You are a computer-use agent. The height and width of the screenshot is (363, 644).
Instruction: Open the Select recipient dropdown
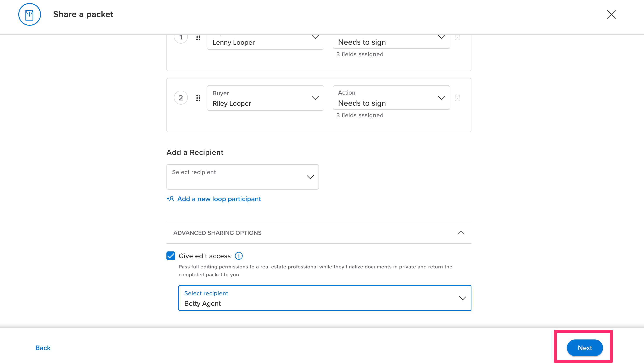tap(310, 177)
